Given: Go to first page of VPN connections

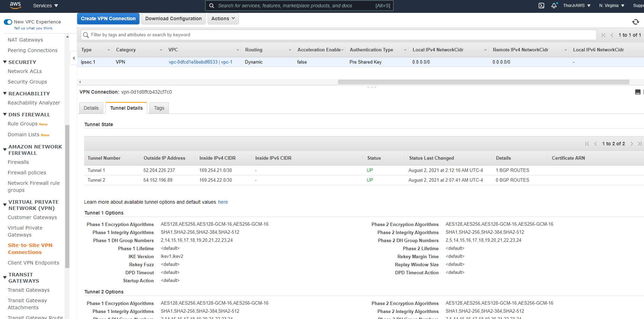Looking at the screenshot, I should [x=604, y=35].
